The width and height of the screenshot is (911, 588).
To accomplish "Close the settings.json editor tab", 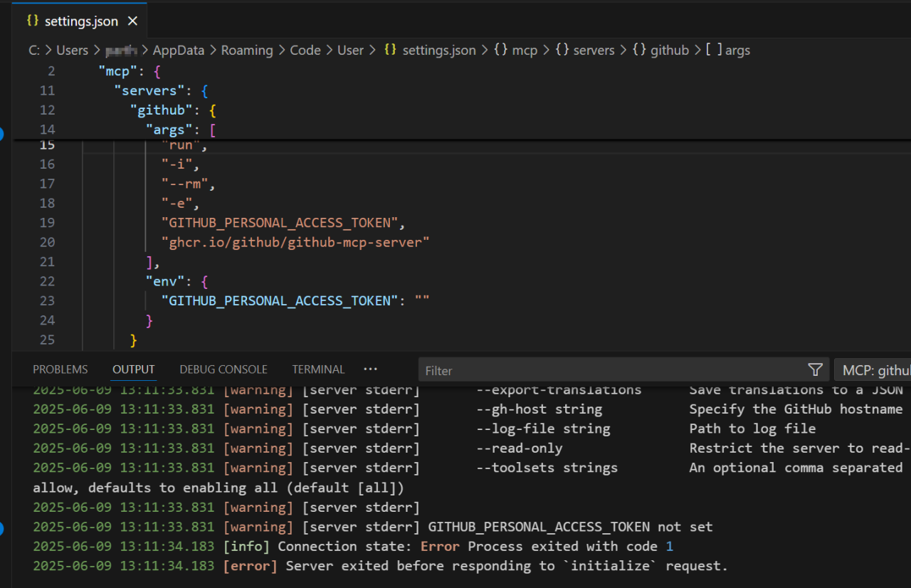I will 132,21.
